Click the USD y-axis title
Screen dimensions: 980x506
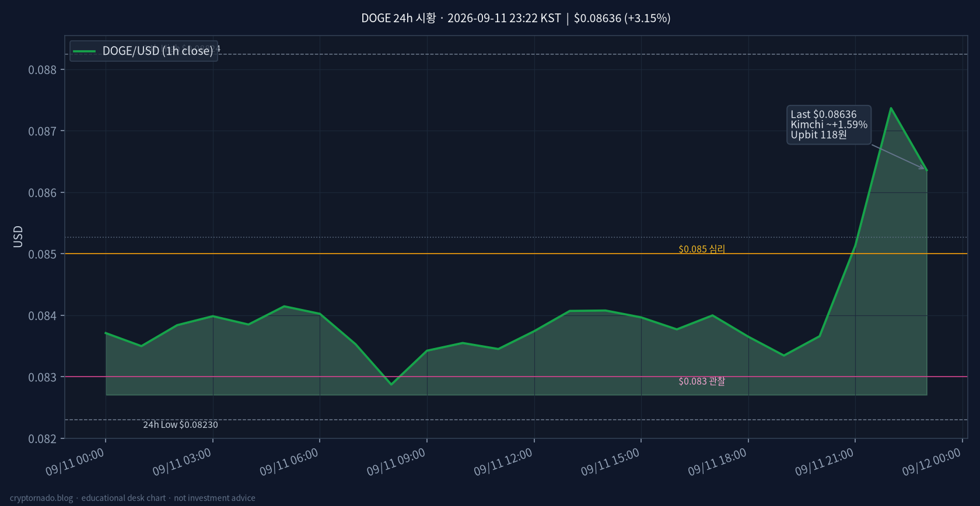pos(18,237)
